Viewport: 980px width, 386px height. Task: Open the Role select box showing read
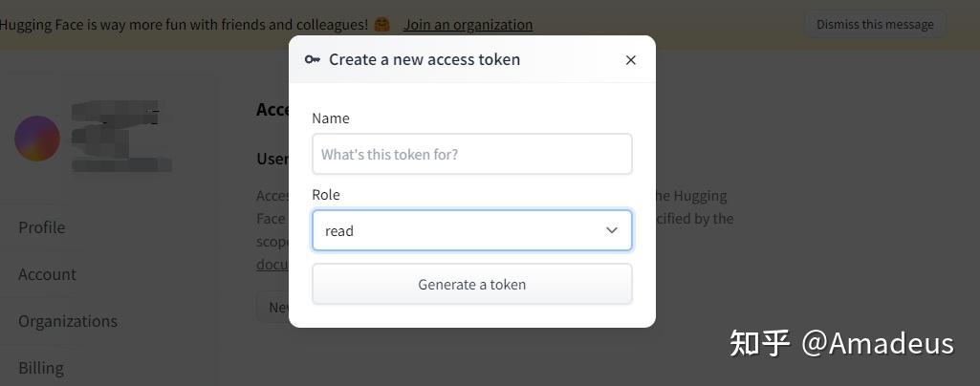pyautogui.click(x=472, y=230)
